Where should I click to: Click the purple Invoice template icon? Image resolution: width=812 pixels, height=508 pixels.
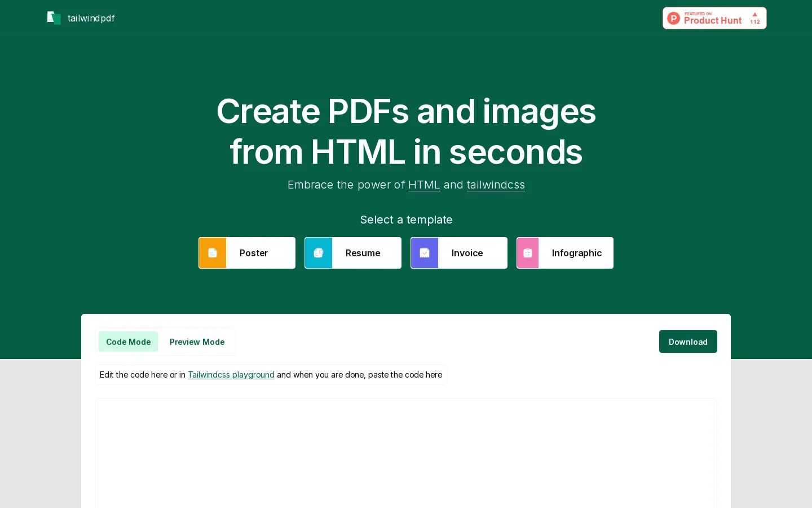[425, 253]
